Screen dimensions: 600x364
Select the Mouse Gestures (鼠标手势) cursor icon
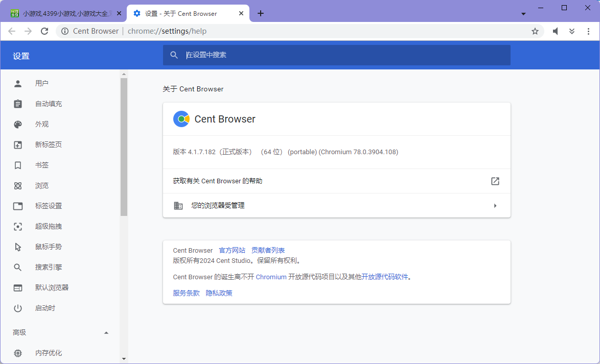18,247
